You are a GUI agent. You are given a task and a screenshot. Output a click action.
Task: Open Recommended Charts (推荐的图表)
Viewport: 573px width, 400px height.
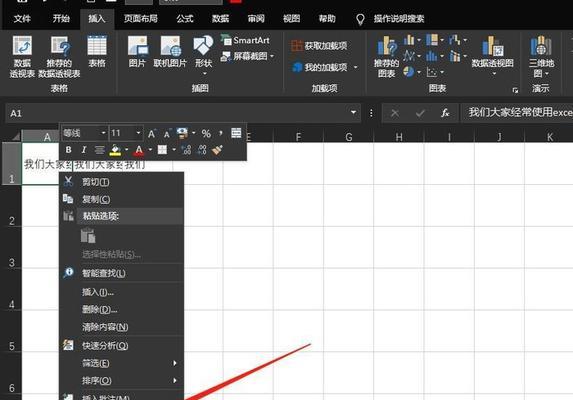[387, 57]
